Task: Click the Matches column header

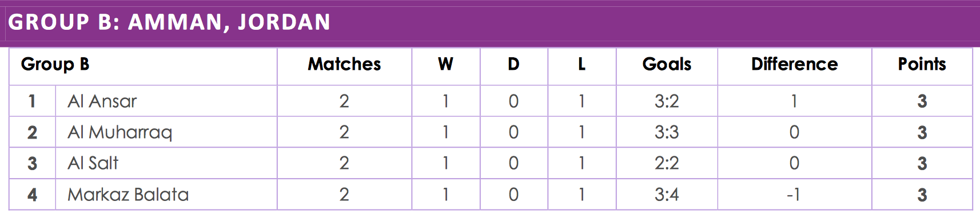Action: click(344, 64)
